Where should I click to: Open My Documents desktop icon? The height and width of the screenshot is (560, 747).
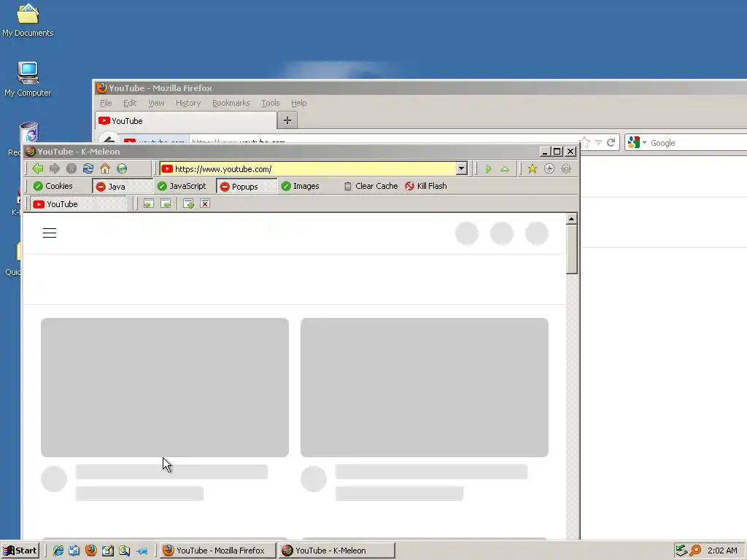click(x=28, y=20)
